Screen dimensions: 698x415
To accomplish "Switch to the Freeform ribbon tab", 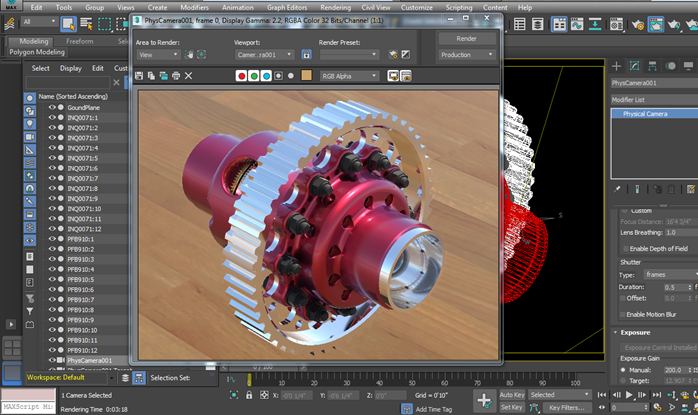I will click(80, 41).
